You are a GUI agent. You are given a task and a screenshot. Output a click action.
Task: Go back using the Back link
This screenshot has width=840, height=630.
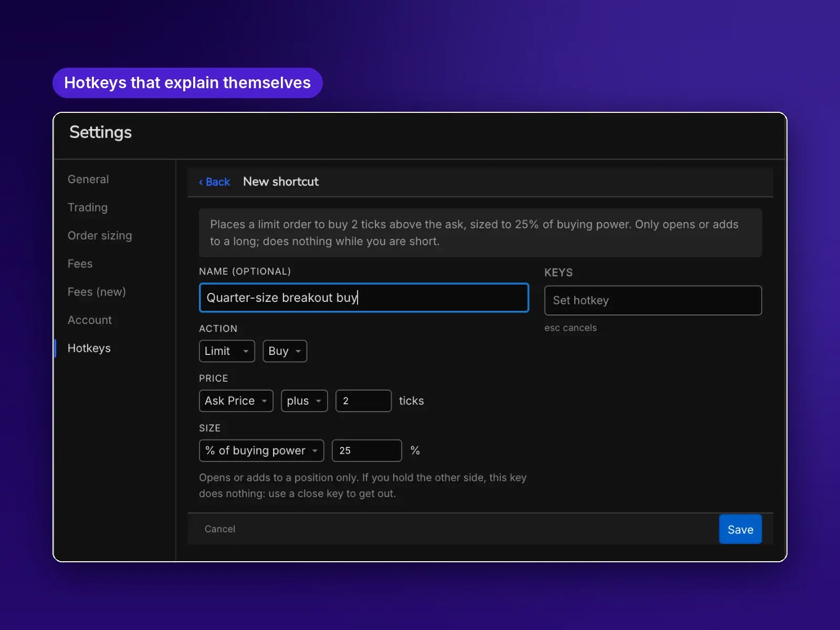tap(214, 182)
